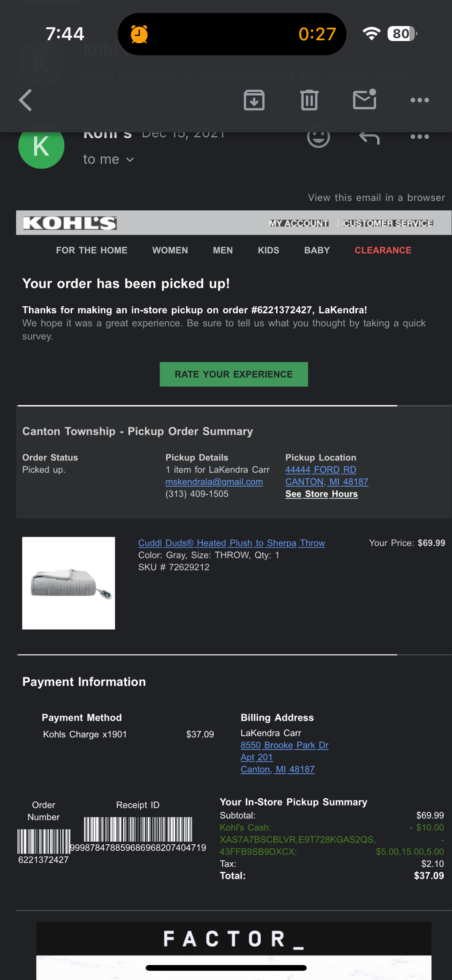This screenshot has height=980, width=452.
Task: Open message options three-dot icon
Action: pos(419,136)
